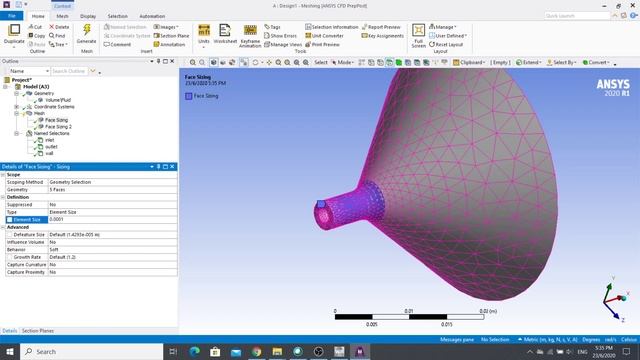640x360 pixels.
Task: Open the User Defined layout dropdown
Action: click(x=448, y=36)
